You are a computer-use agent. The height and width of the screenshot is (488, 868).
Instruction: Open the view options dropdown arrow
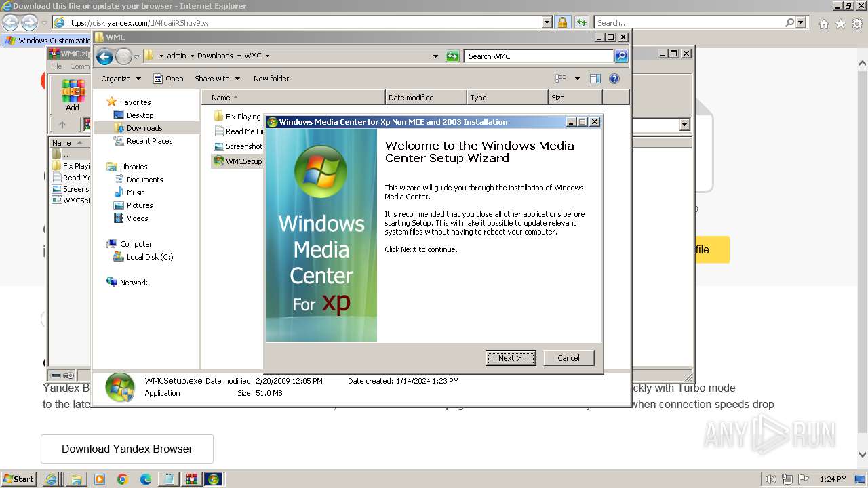click(x=577, y=79)
